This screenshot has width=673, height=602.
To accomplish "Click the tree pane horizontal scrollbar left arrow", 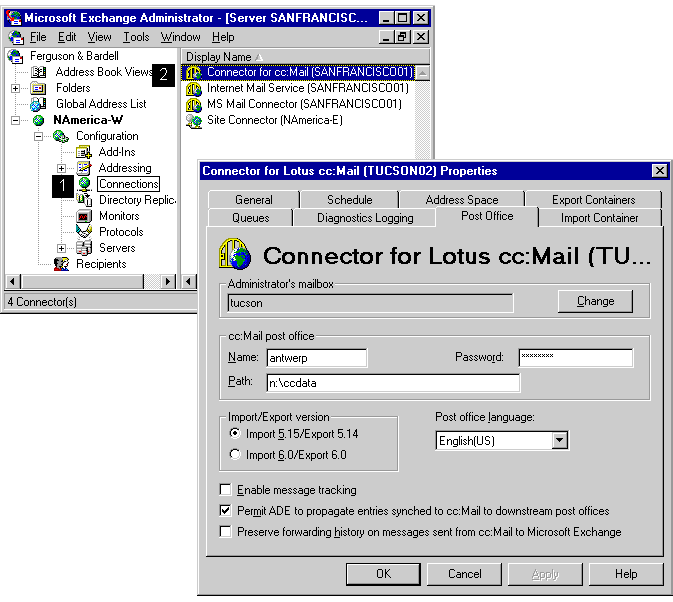I will point(12,282).
